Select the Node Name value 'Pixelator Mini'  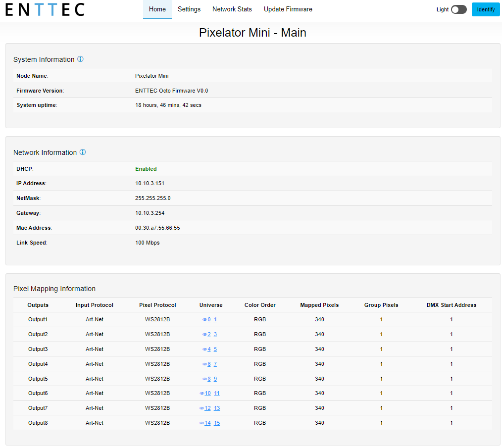(152, 76)
